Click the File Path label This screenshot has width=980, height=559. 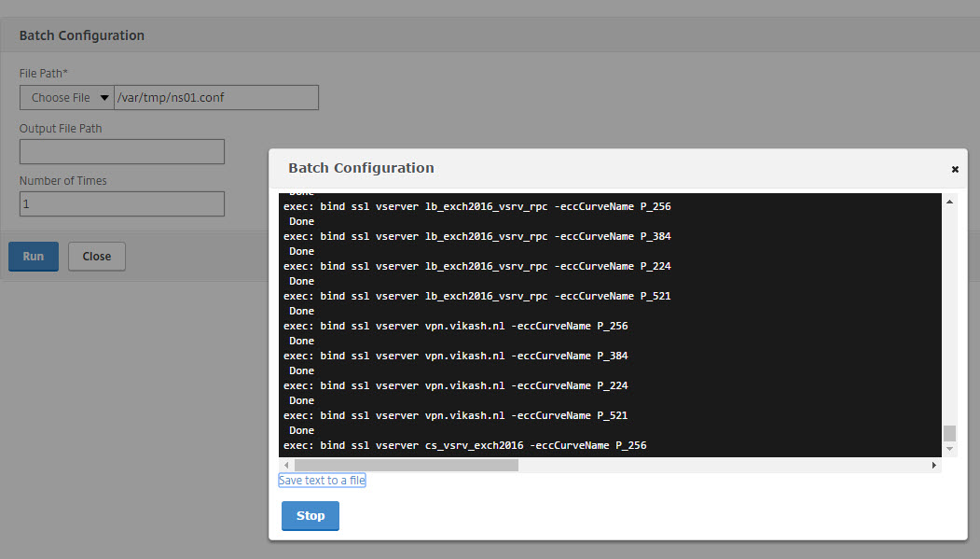coord(43,73)
